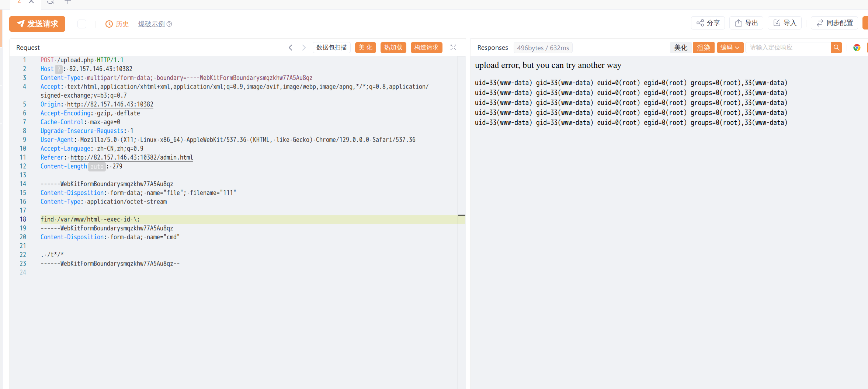Click the Responses panel title
Image resolution: width=868 pixels, height=389 pixels.
[x=493, y=48]
